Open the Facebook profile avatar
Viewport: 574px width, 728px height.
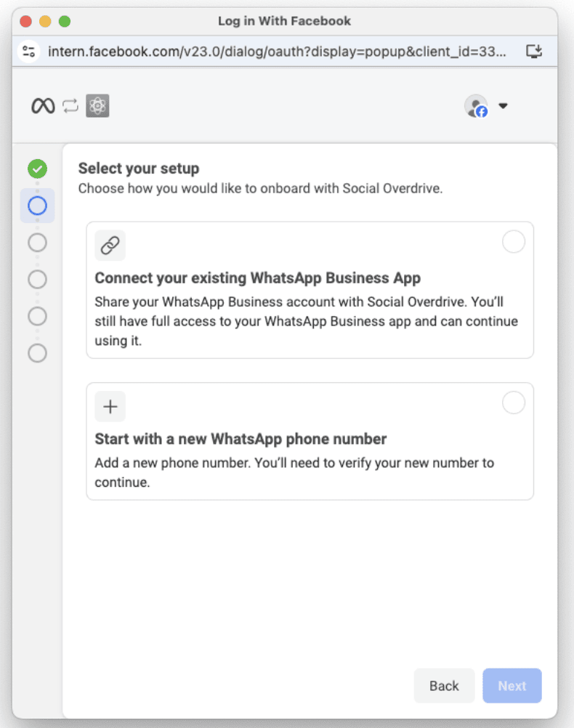pyautogui.click(x=476, y=106)
